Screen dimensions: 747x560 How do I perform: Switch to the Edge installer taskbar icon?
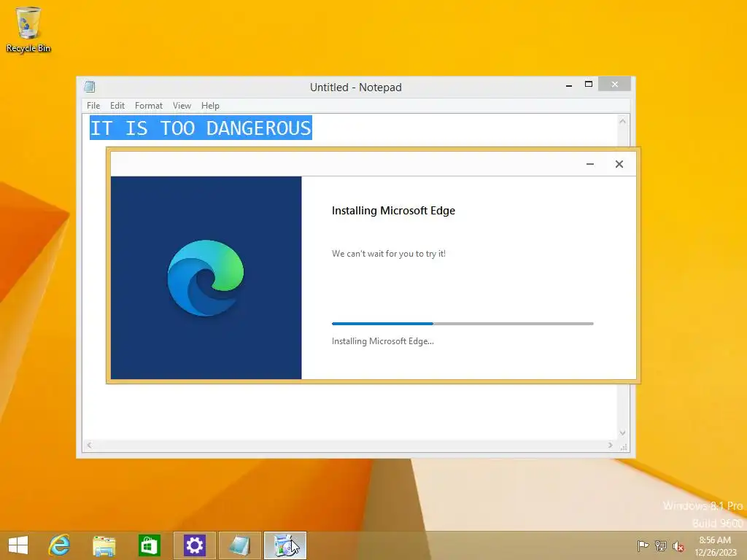[x=285, y=545]
